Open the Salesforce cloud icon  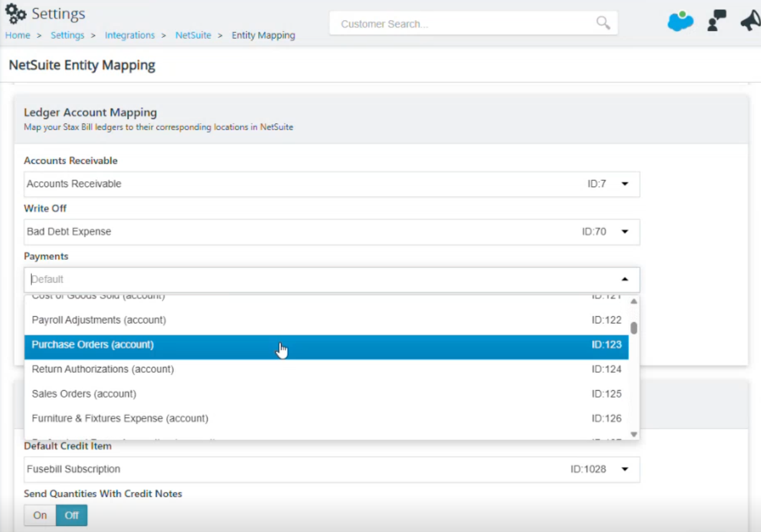[680, 21]
